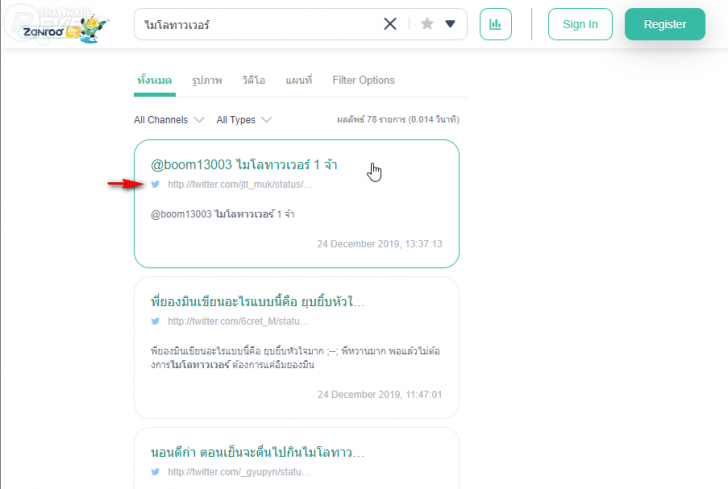Switch to the รูปภาพ tab
The height and width of the screenshot is (489, 728).
[207, 80]
